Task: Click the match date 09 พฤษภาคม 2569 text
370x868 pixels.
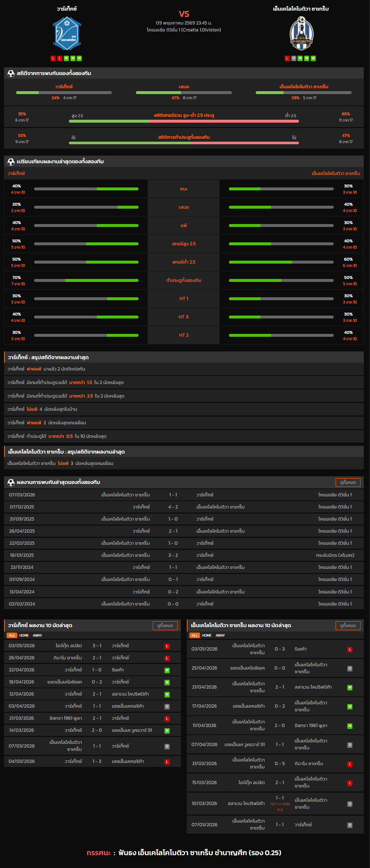Action: coord(184,23)
